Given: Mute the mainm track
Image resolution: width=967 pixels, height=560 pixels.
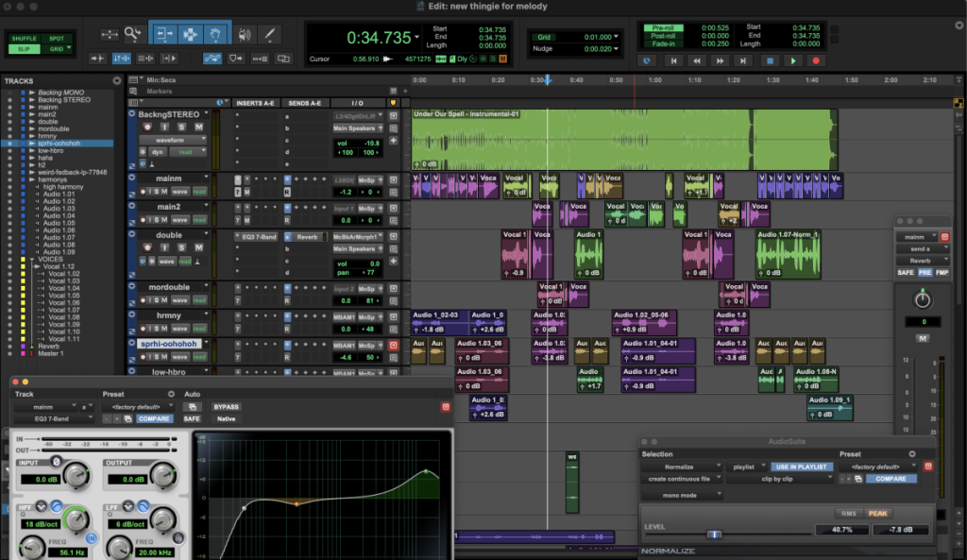Looking at the screenshot, I should (x=163, y=191).
